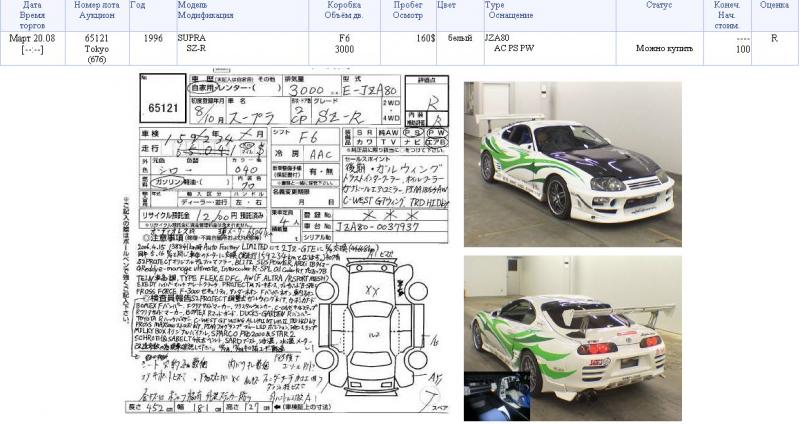Click the grade value 'R' in Оценка column
The image size is (800, 424).
coord(774,38)
